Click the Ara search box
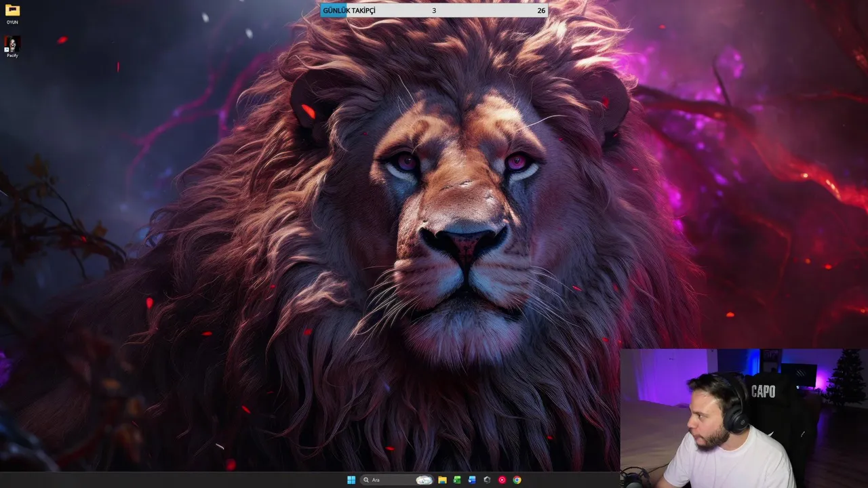The width and height of the screenshot is (868, 488). [x=397, y=480]
